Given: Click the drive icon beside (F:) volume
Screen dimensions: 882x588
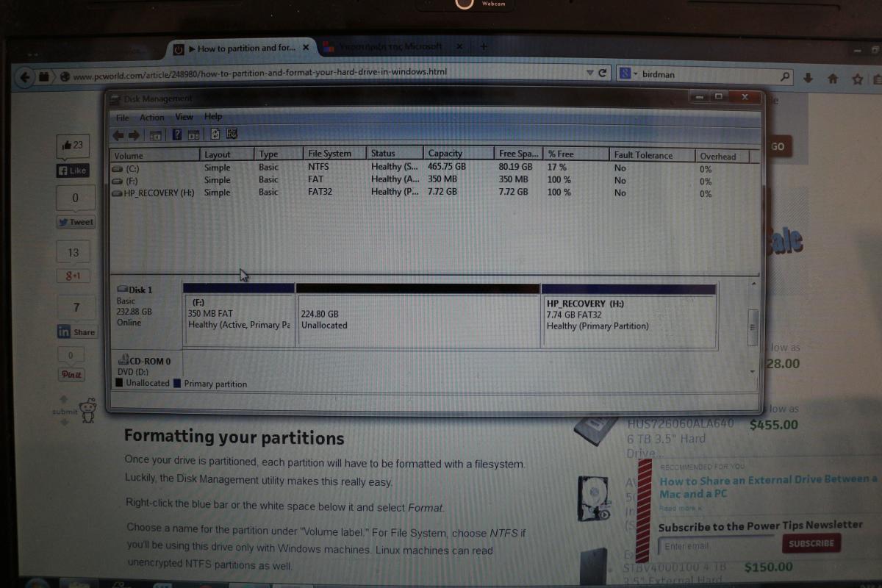Looking at the screenshot, I should (117, 180).
